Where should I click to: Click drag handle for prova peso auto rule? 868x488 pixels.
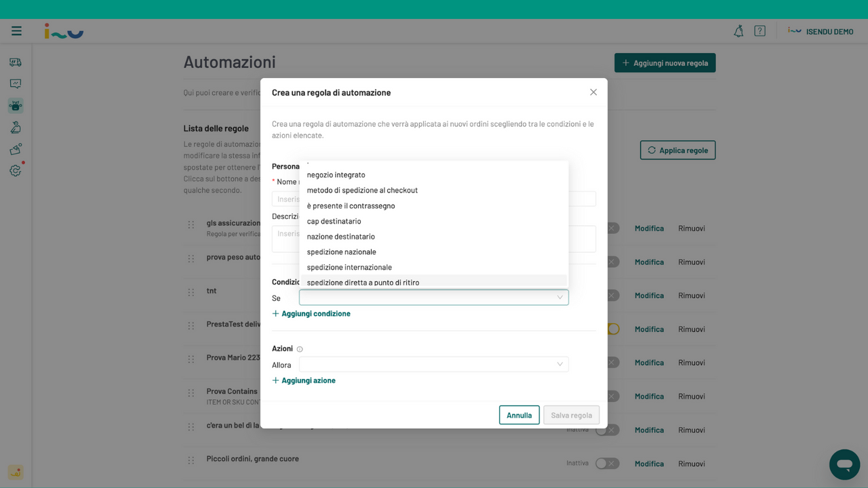191,258
